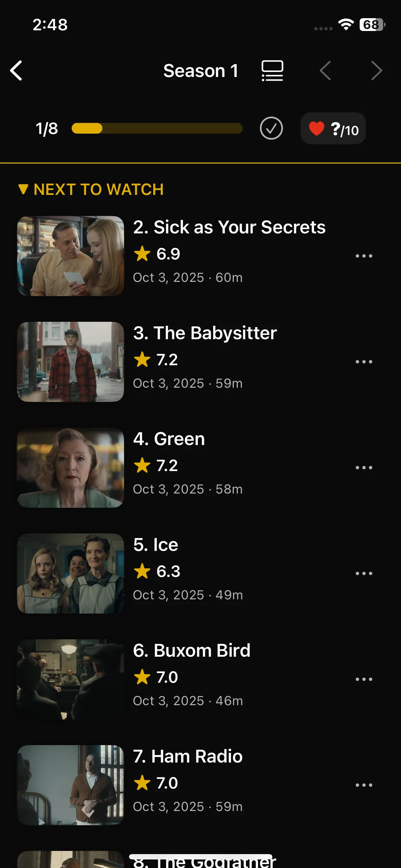Viewport: 401px width, 868px height.
Task: Open the Sick as Your Secrets thumbnail
Action: (71, 256)
